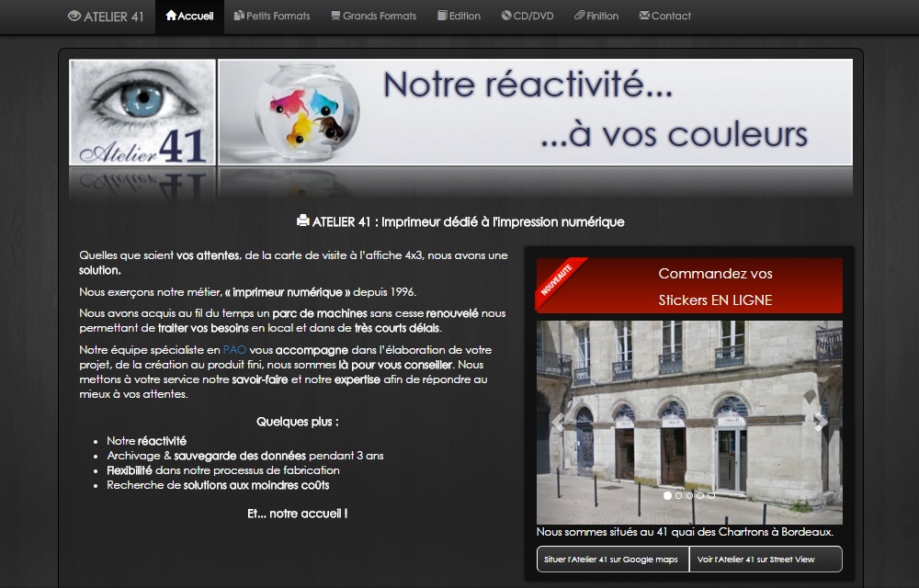Click the Atelier 41 eye logo image
Viewport: 919px width, 588px height.
(x=142, y=112)
